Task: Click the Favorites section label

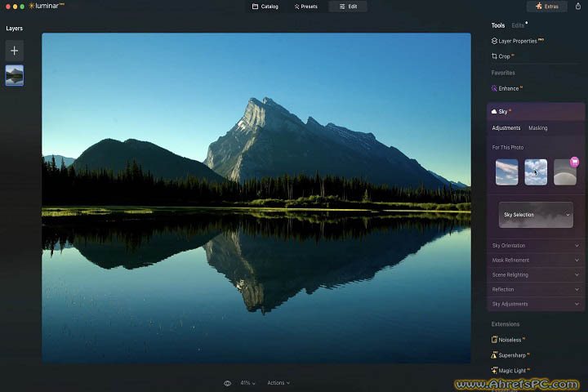Action: point(503,73)
